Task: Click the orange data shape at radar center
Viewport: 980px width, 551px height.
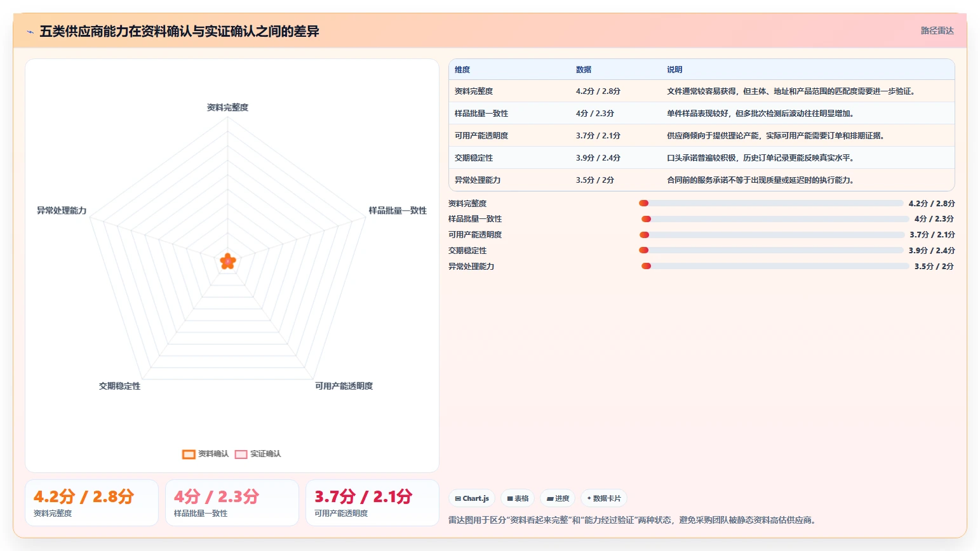Action: (227, 261)
